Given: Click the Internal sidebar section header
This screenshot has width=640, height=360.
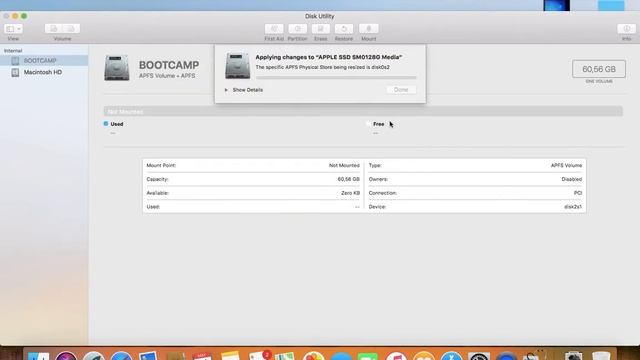Looking at the screenshot, I should 13,51.
